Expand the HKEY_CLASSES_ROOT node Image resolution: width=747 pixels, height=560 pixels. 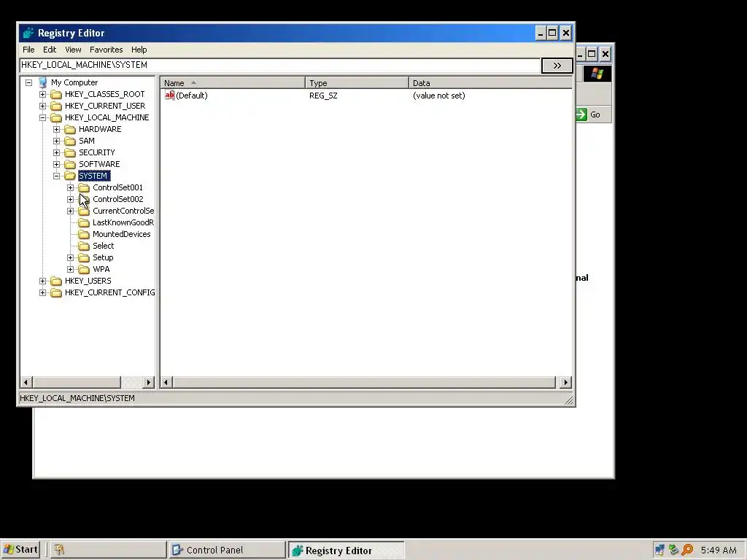pos(43,94)
